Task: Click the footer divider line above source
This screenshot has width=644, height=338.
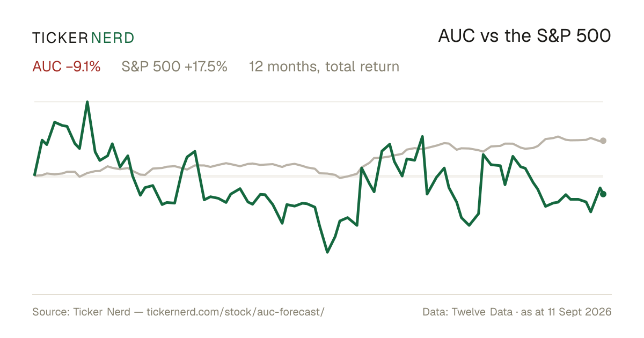Action: click(x=322, y=295)
